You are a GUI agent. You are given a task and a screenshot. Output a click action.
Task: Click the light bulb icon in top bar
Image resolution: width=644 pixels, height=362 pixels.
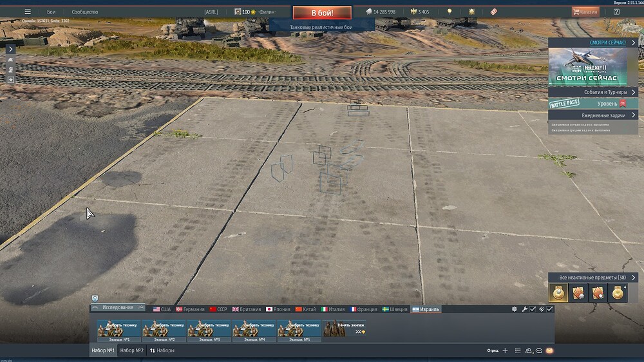coord(450,12)
